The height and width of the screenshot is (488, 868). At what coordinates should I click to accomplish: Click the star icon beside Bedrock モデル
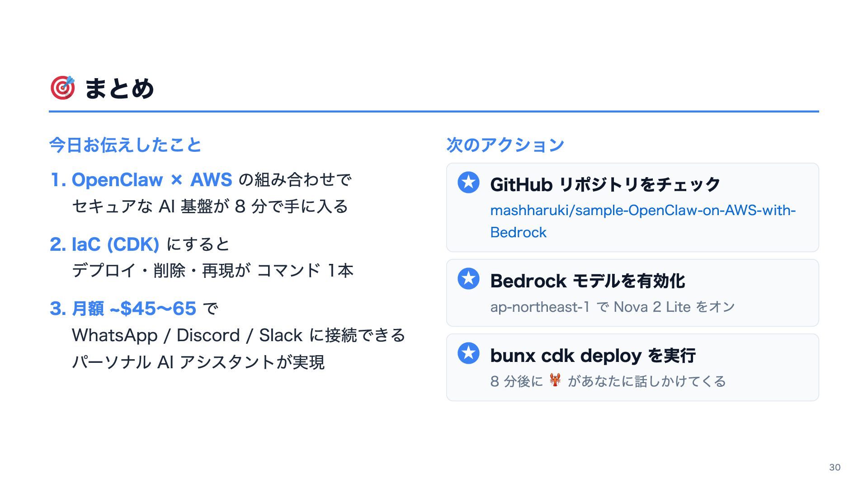468,279
